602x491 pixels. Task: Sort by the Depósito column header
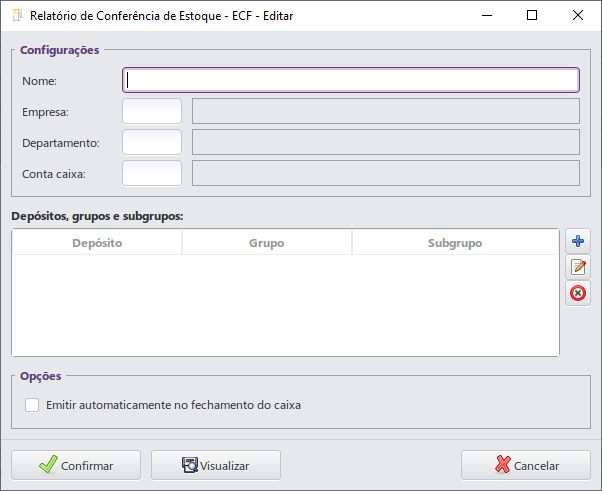pyautogui.click(x=97, y=243)
